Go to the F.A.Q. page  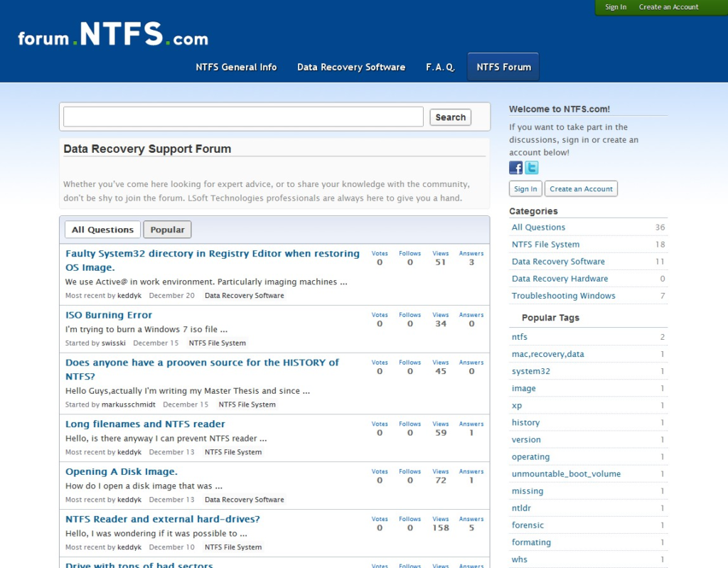(x=440, y=67)
